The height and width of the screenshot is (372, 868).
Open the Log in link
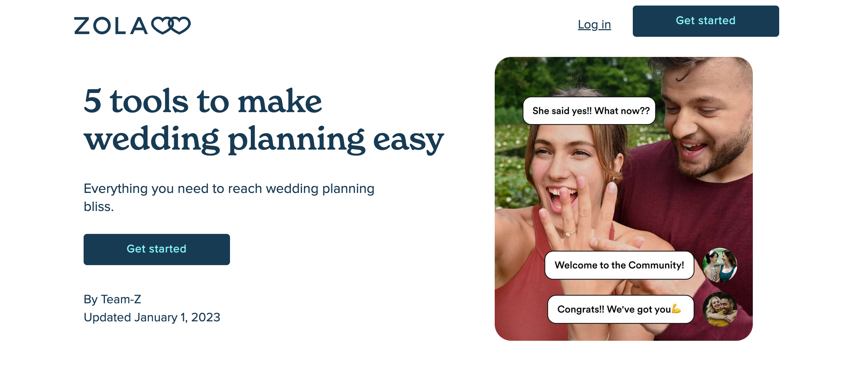click(594, 25)
